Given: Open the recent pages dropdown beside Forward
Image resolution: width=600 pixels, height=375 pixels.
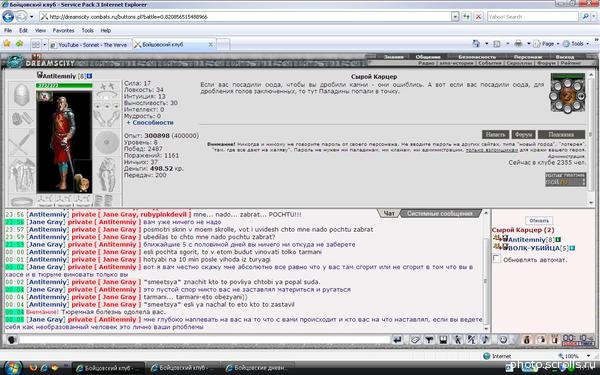Looking at the screenshot, I should (31, 16).
